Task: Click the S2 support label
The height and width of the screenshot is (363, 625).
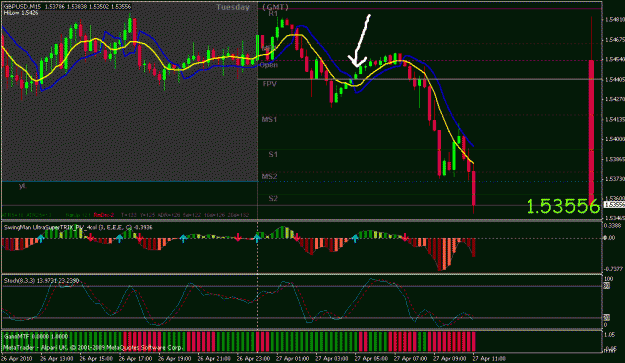Action: tap(273, 198)
